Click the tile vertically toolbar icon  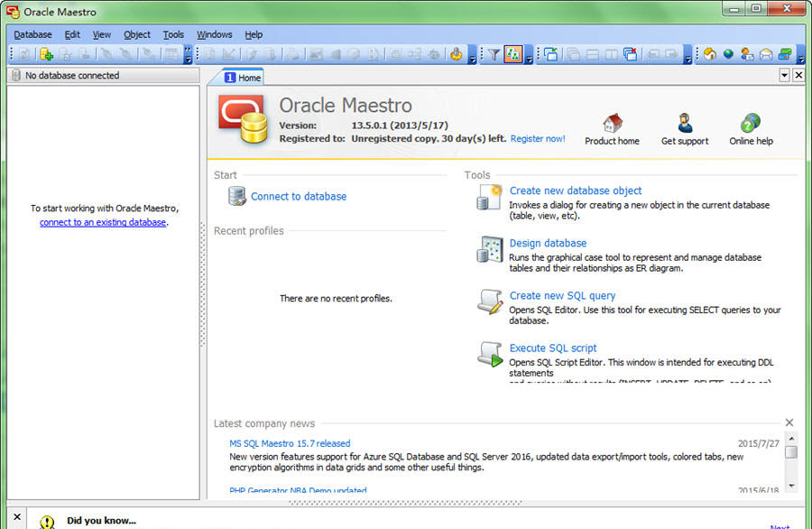click(x=611, y=54)
